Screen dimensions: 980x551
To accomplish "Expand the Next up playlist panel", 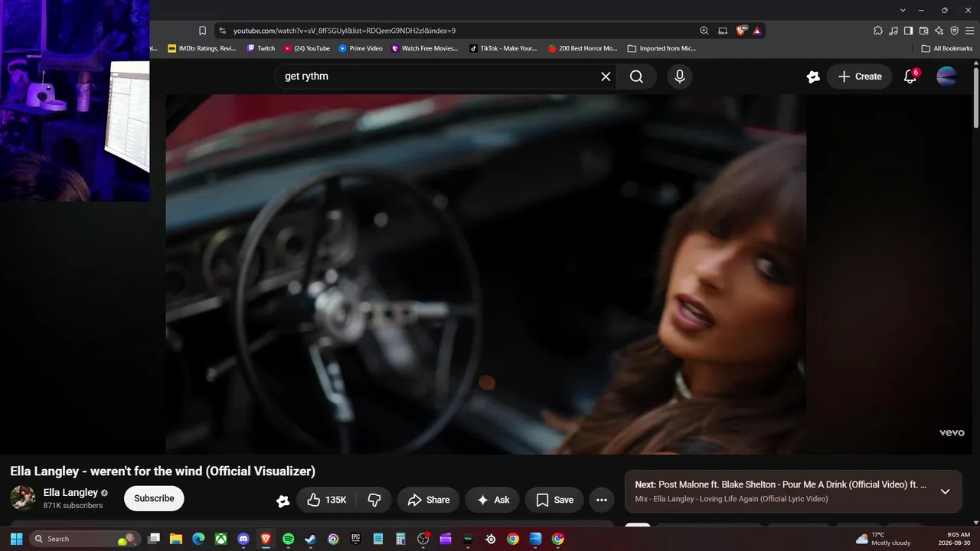I will click(x=945, y=491).
